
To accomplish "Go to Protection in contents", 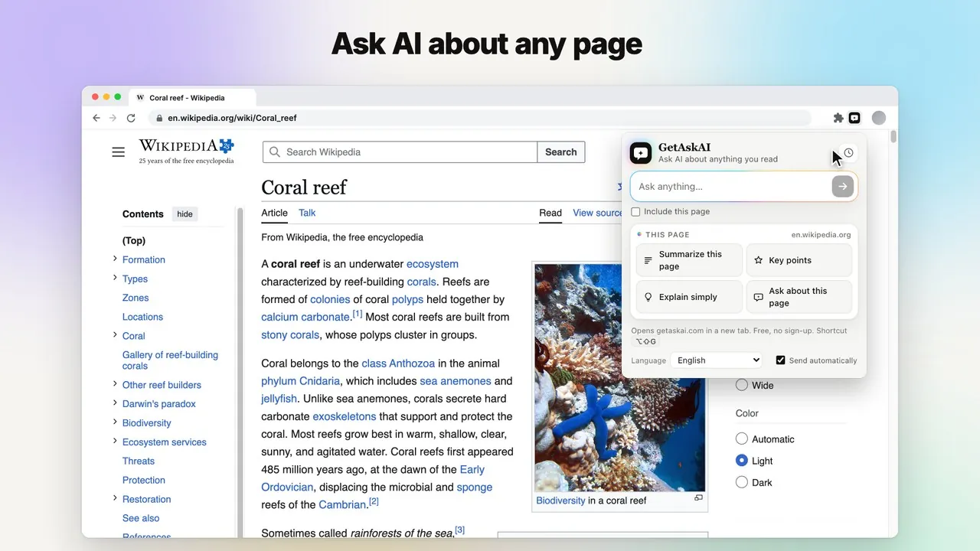I will [x=144, y=480].
